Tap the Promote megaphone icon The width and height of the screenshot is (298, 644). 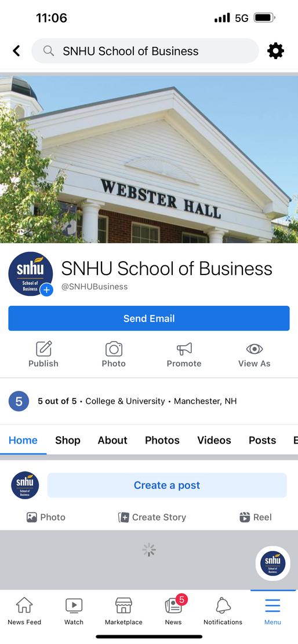[184, 349]
